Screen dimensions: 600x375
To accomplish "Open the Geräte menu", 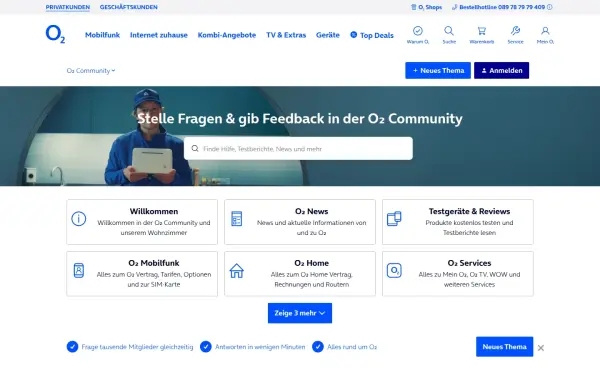I will 328,35.
